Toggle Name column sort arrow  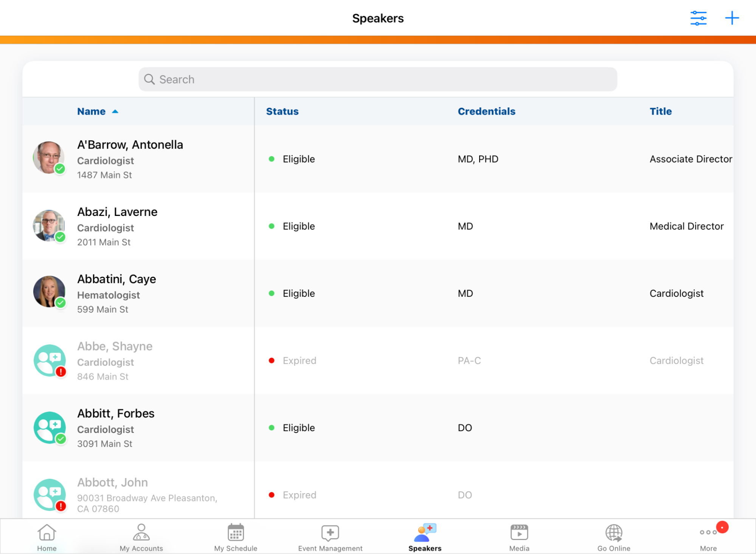click(x=115, y=112)
